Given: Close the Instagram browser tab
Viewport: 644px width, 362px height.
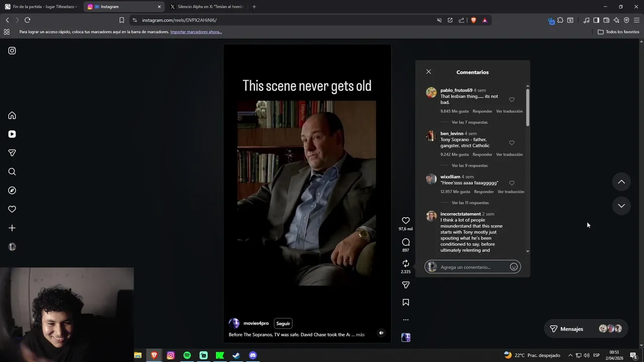Looking at the screenshot, I should point(159,7).
